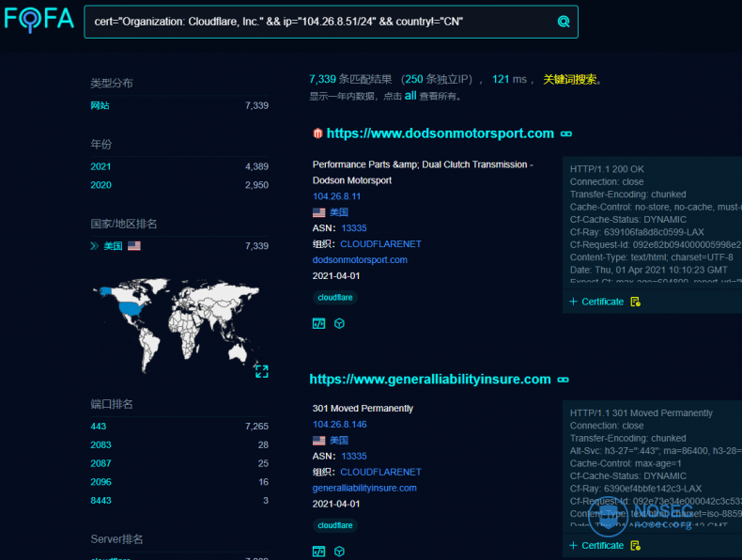742x560 pixels.
Task: Click the 7,339 条匹配结果 count
Action: coord(350,79)
